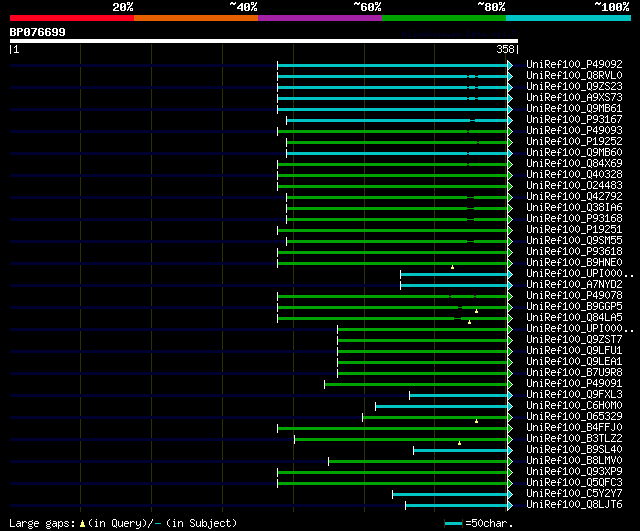Select UniRef100_B8LMV0 label
This screenshot has width=640, height=531.
point(574,461)
